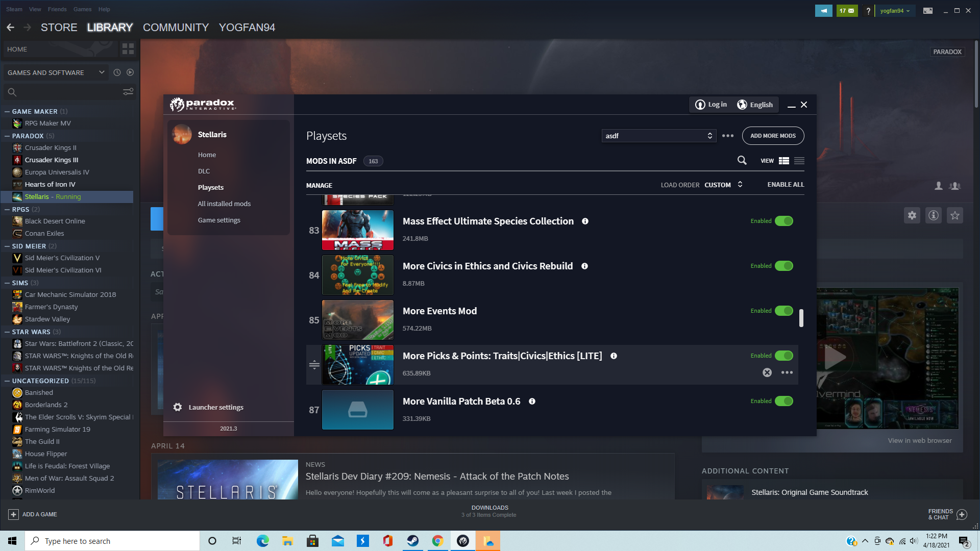Show info for Mass Effect Ultimate Species Collection

[585, 221]
